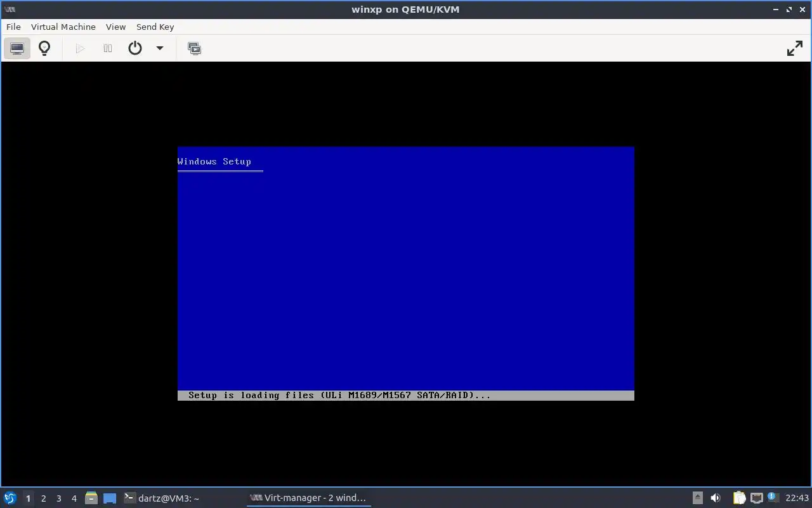Expand the shutdown options dropdown arrow
Screen dimensions: 812x508
coord(160,48)
